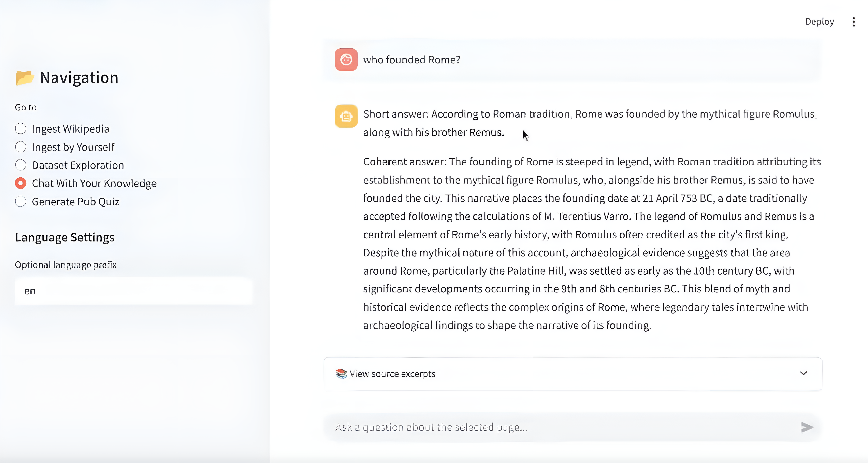Focus the Ask a question chat input
Image resolution: width=868 pixels, height=463 pixels.
click(x=559, y=427)
